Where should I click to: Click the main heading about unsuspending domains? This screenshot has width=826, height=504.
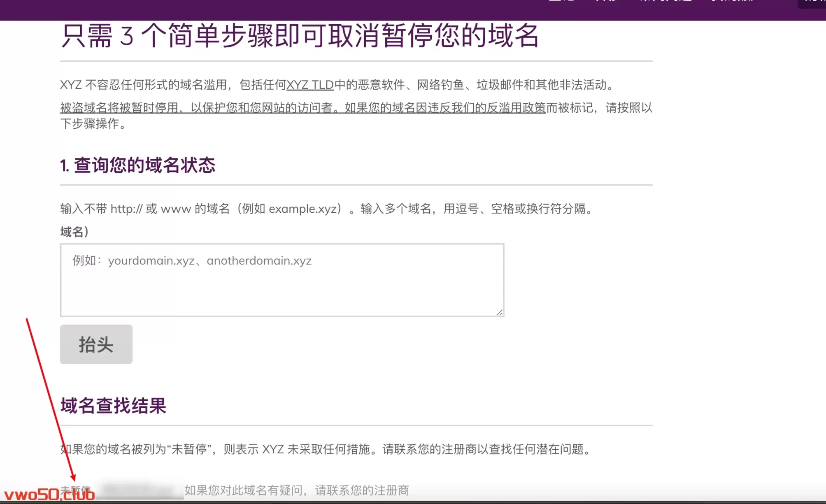(300, 36)
